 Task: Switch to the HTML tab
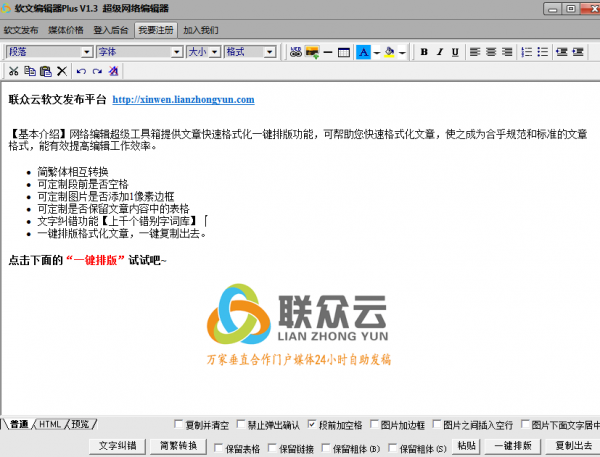pos(50,424)
